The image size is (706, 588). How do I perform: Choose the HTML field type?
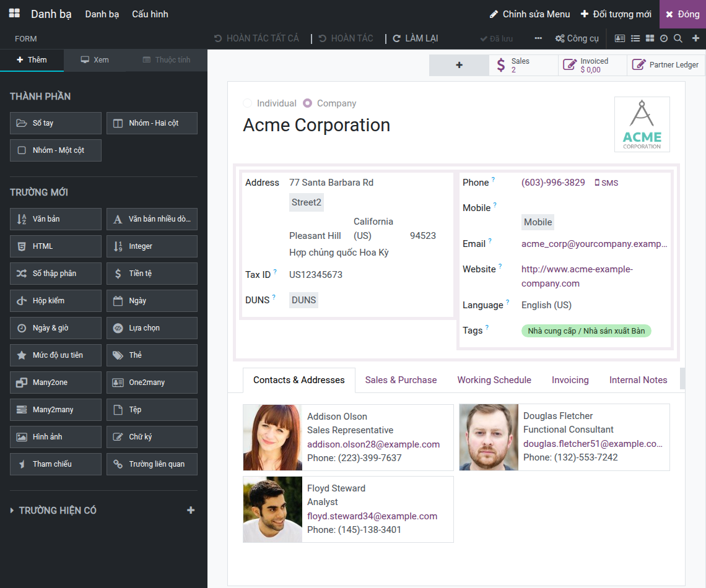point(55,246)
